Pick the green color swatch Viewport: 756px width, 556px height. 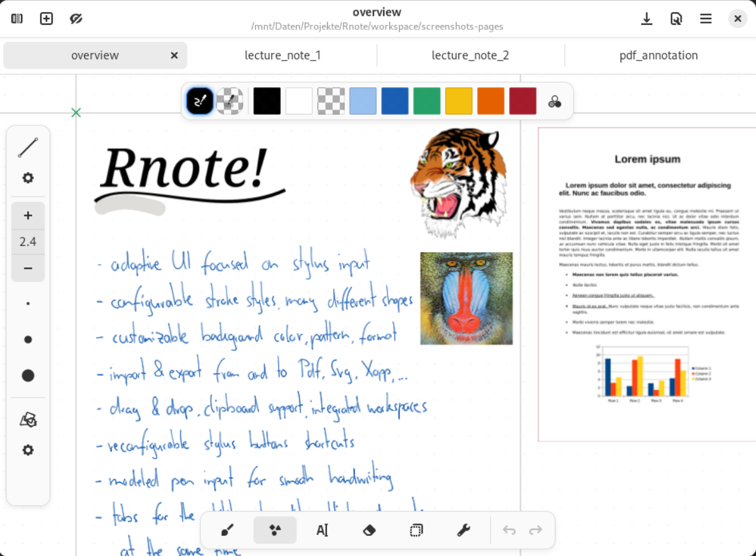coord(426,101)
